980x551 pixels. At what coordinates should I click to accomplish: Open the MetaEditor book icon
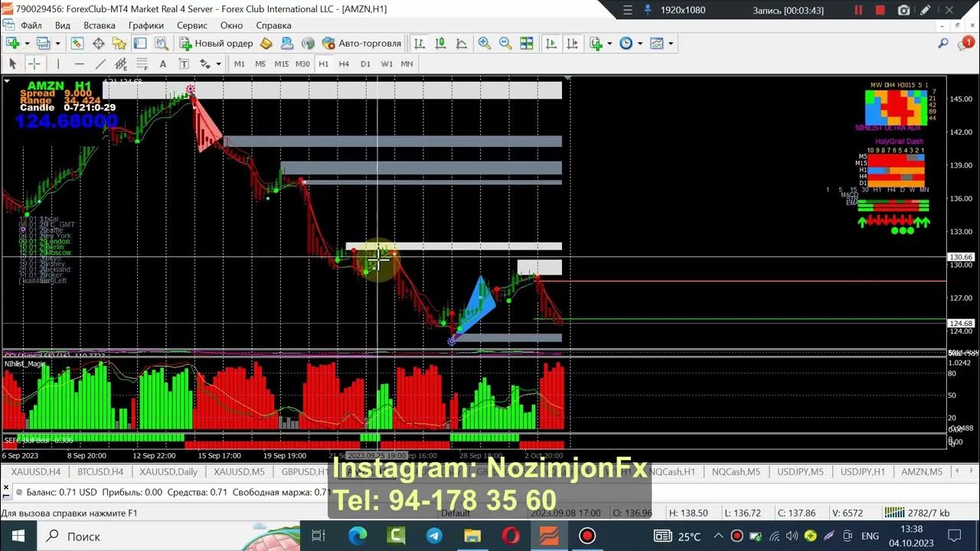coord(266,44)
